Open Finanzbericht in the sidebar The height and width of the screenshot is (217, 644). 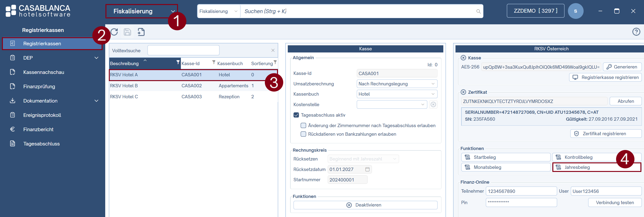(38, 129)
